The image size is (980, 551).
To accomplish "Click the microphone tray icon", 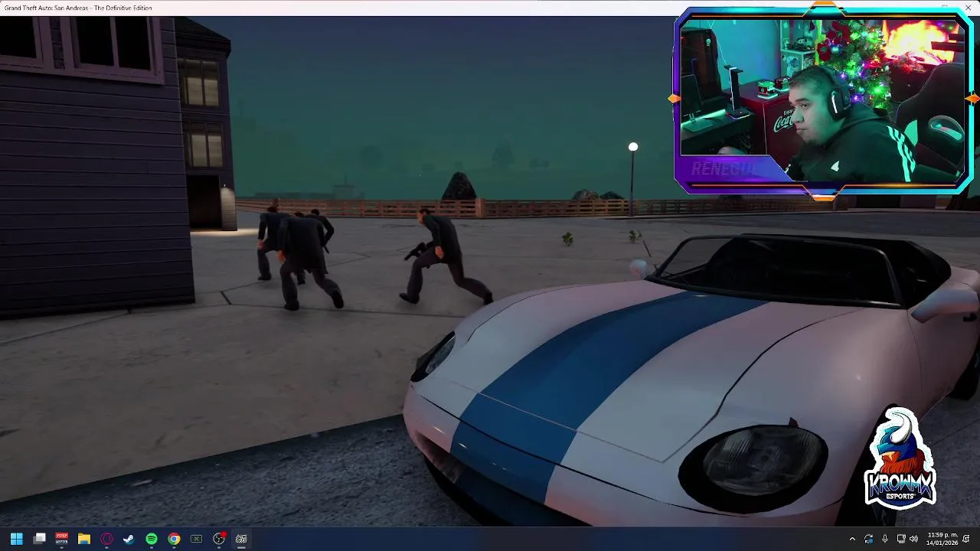I will 885,540.
